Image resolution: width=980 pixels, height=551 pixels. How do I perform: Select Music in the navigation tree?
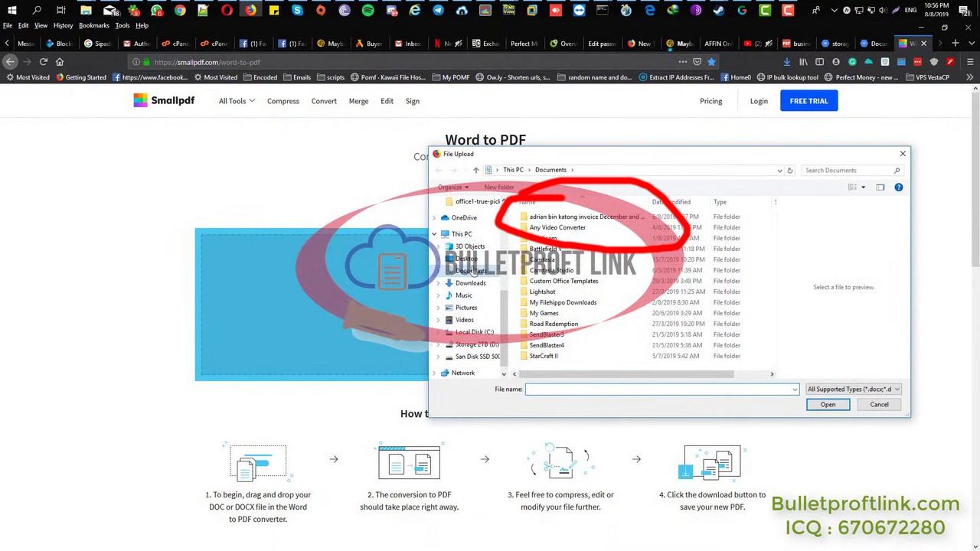463,295
